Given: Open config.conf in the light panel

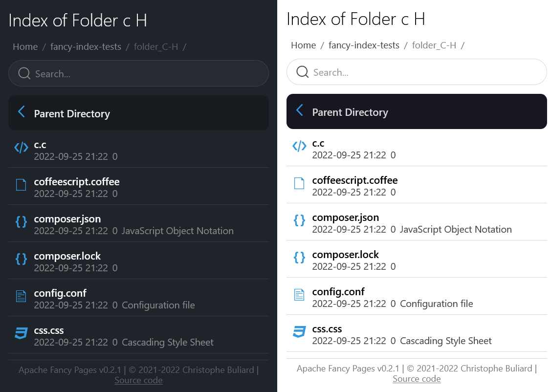Looking at the screenshot, I should (338, 292).
